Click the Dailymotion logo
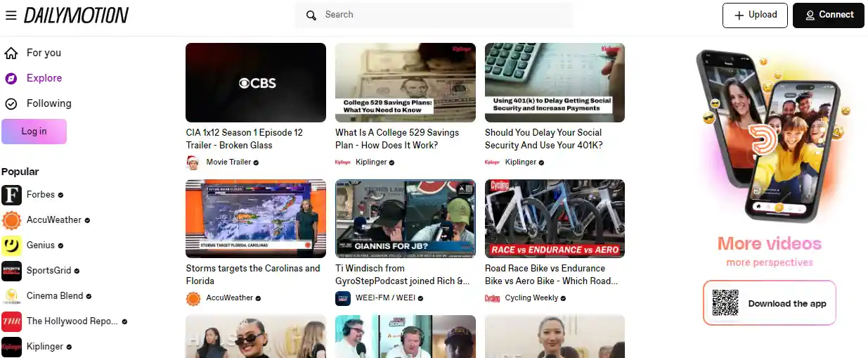Viewport: 868px width, 358px height. coord(76,15)
